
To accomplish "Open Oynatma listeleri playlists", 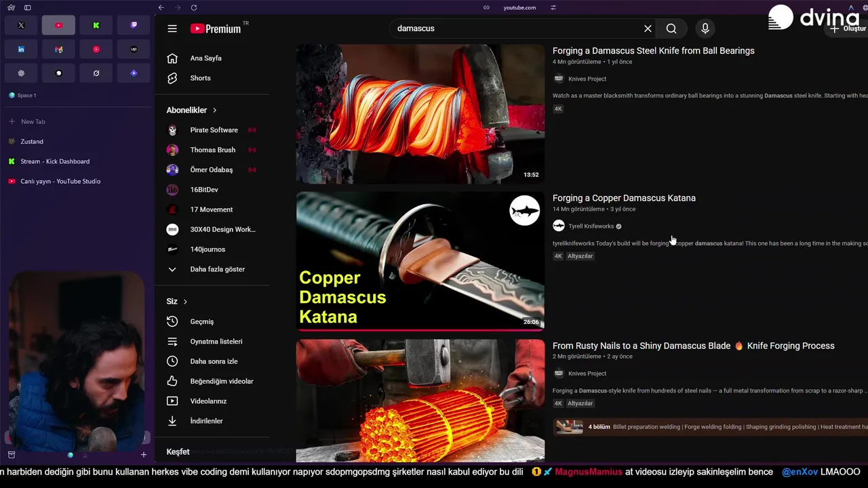I will coord(212,342).
